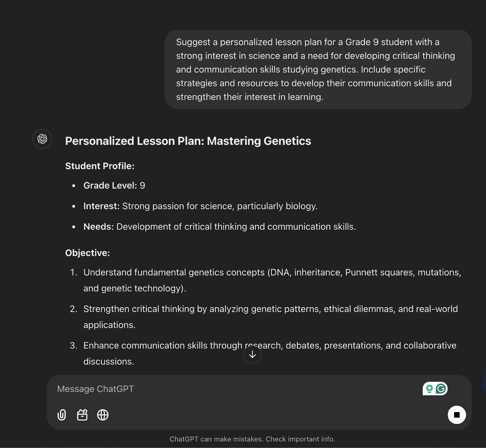Click the Message ChatGPT input field
Image resolution: width=486 pixels, height=448 pixels.
213,389
